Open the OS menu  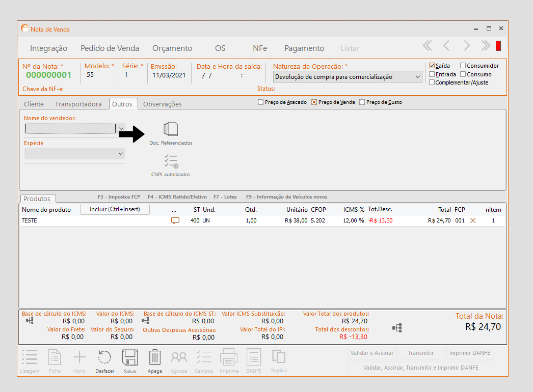pos(220,48)
